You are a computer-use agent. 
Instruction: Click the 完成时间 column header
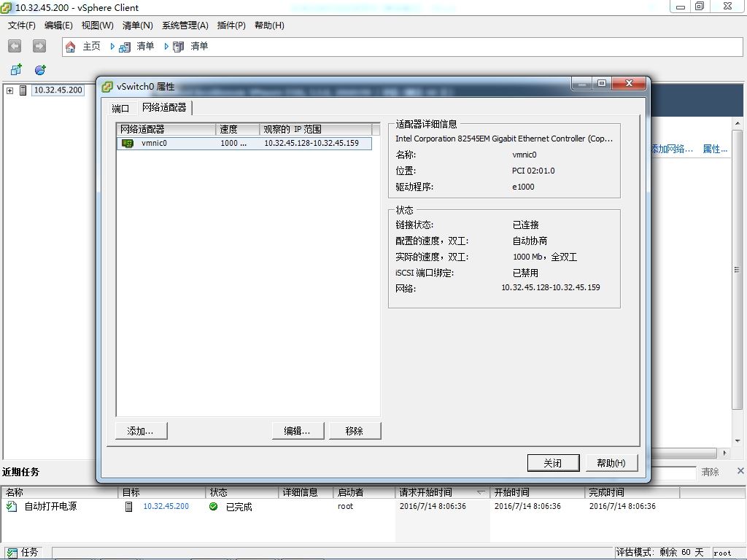coord(632,492)
